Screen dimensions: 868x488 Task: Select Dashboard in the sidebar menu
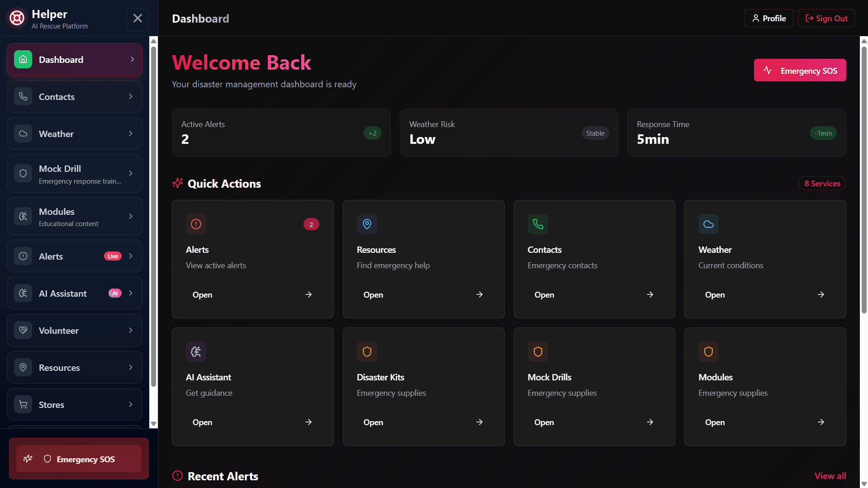click(75, 59)
